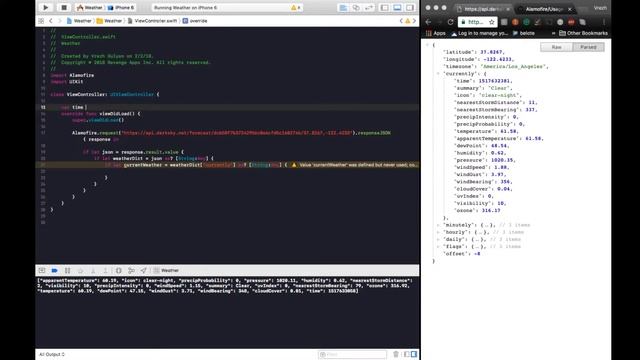Click Step into in debug bar

tap(93, 270)
